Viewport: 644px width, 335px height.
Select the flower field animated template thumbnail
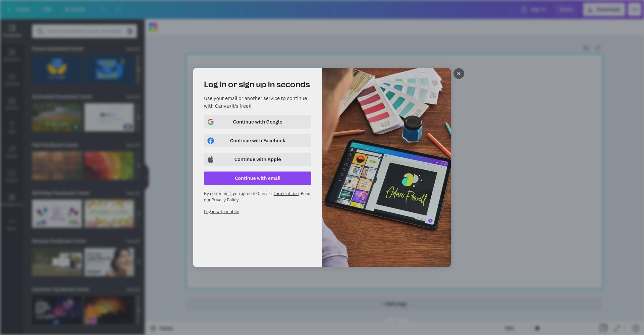pos(57,117)
